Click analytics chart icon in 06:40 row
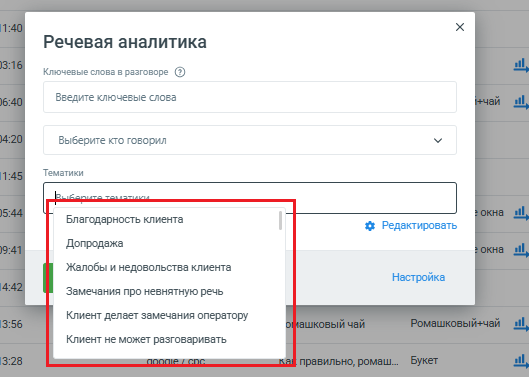The height and width of the screenshot is (377, 529). tap(521, 102)
